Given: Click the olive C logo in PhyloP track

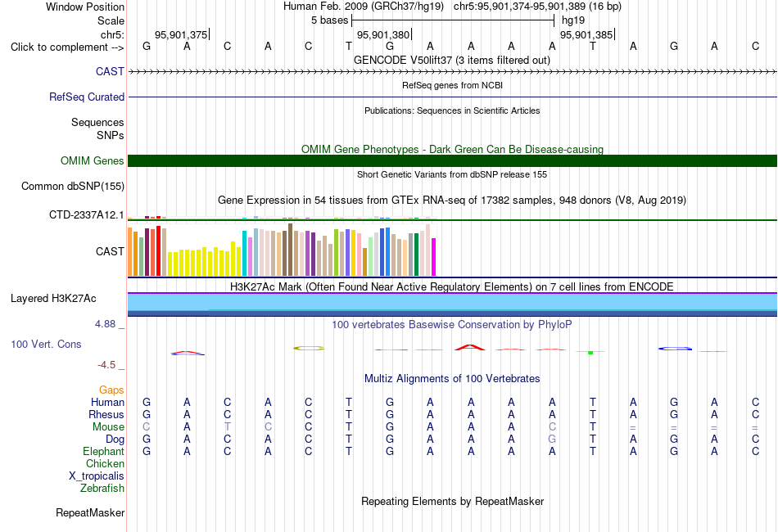Looking at the screenshot, I should pos(309,349).
